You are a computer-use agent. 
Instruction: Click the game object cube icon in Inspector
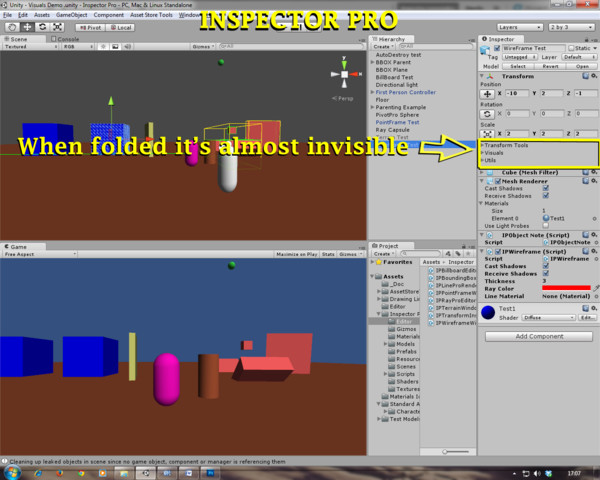click(485, 51)
